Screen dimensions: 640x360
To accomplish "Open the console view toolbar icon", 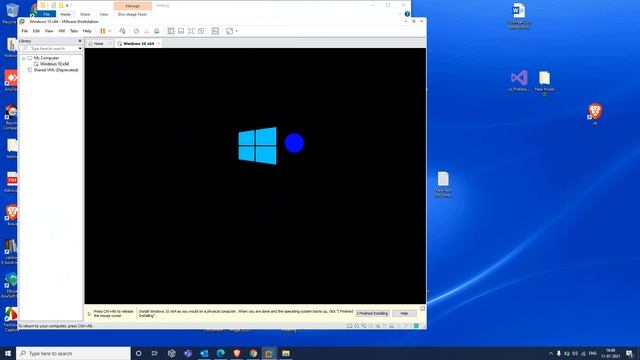I will coord(215,31).
